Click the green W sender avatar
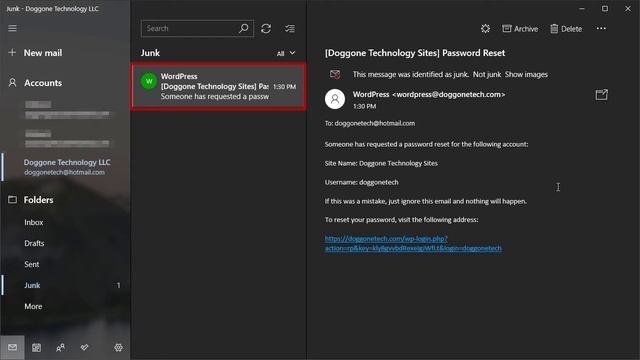 [x=149, y=81]
